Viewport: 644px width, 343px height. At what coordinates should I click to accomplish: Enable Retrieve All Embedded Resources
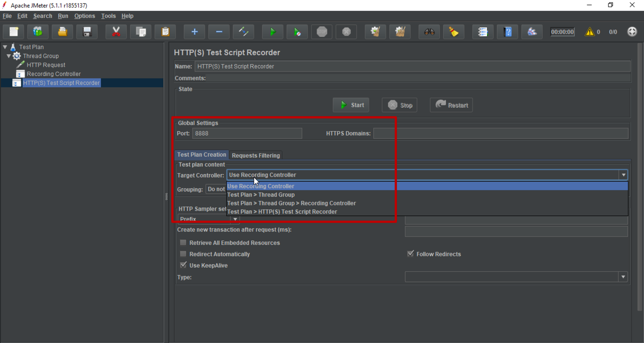[183, 242]
